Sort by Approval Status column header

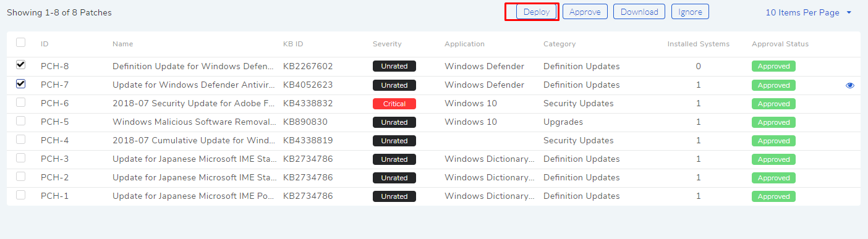(x=780, y=44)
